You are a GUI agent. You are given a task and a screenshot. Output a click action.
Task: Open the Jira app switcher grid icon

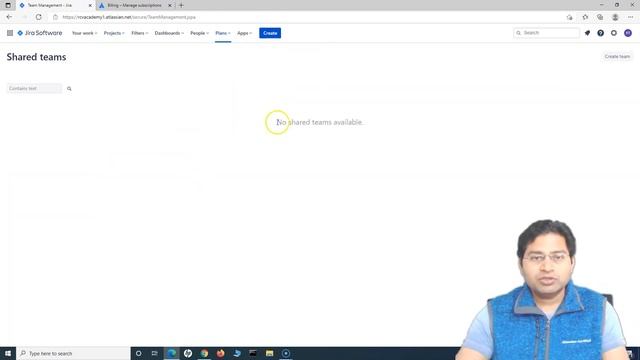click(10, 33)
